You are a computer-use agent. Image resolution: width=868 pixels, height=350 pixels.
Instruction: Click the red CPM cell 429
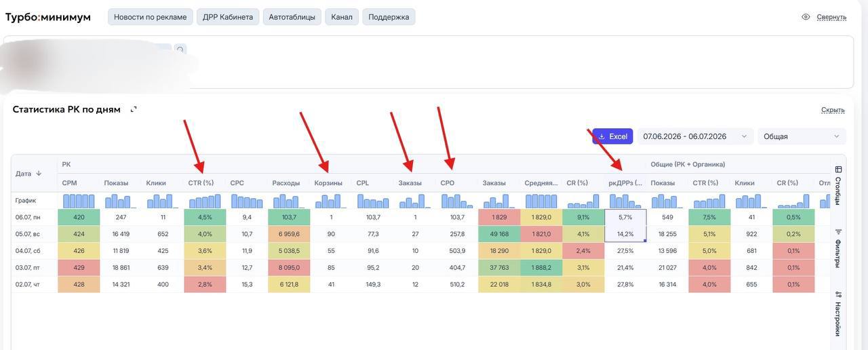[79, 268]
